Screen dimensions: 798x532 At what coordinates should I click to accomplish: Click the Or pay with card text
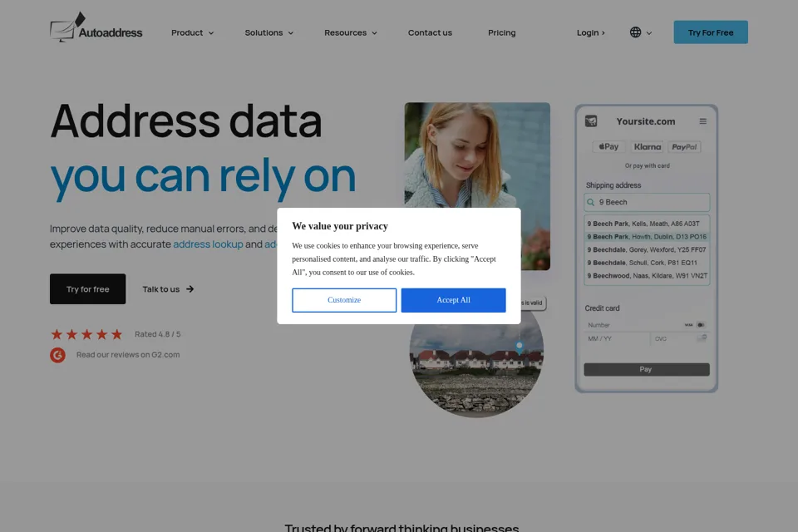648,166
